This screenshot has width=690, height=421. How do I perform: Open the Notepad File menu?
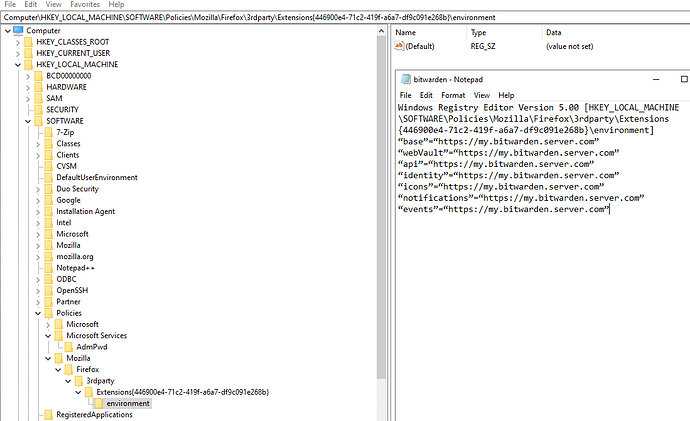click(405, 95)
